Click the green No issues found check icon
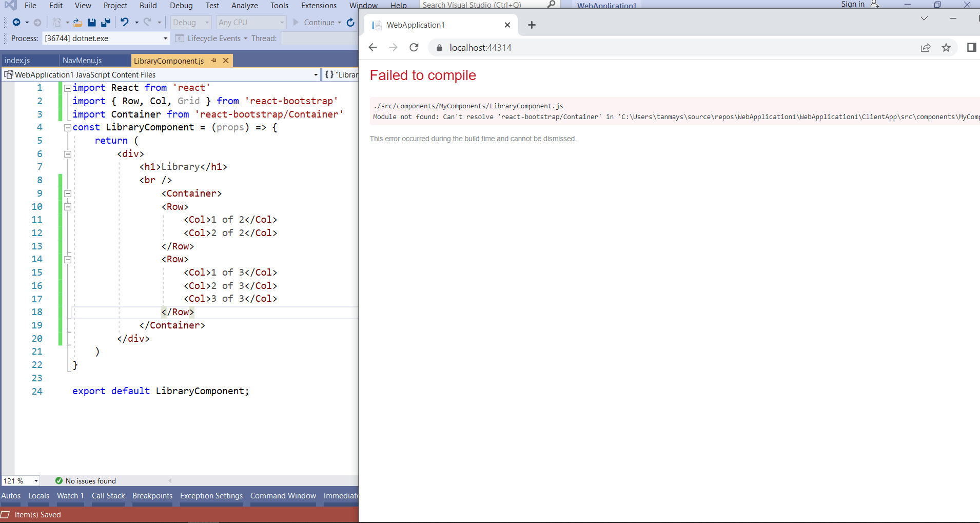This screenshot has width=980, height=523. pyautogui.click(x=59, y=481)
